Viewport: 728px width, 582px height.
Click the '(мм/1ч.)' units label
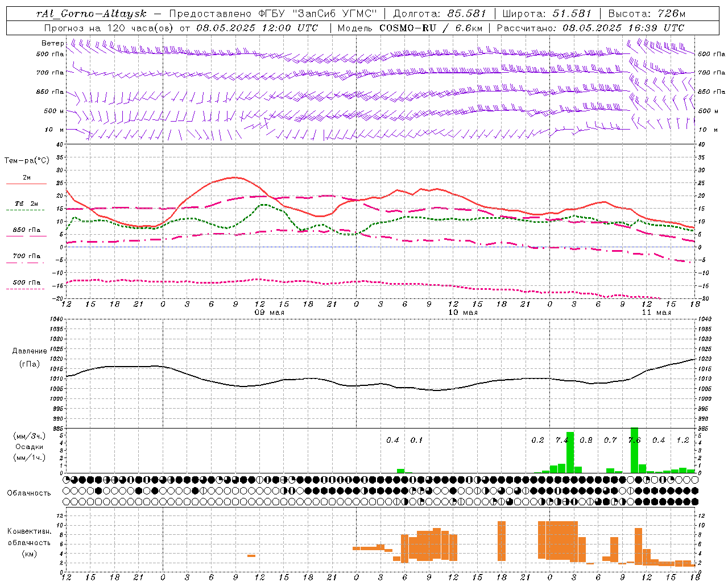30,457
